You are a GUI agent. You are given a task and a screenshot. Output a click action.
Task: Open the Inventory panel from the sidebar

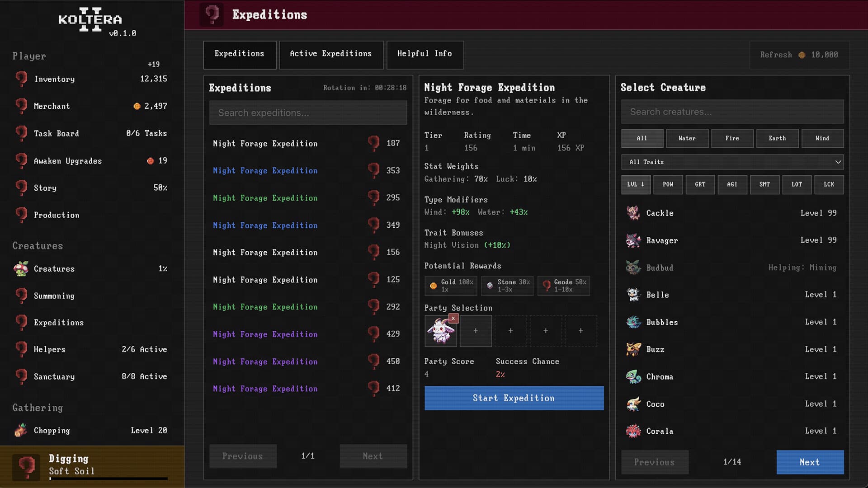[21, 79]
